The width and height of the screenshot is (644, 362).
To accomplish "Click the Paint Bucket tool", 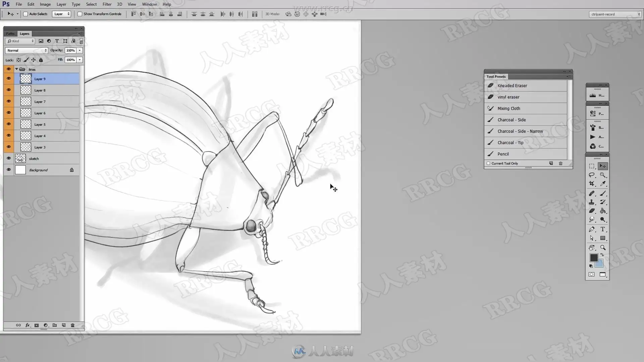I will 603,211.
